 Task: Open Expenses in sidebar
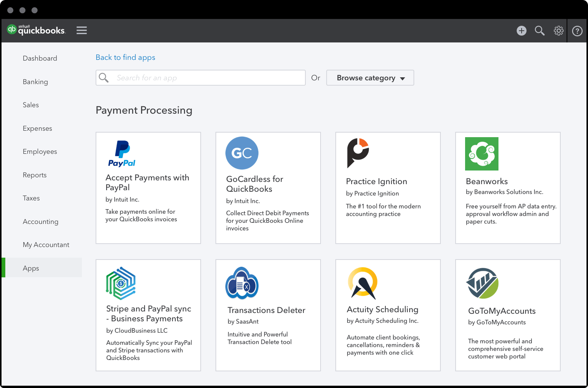37,128
